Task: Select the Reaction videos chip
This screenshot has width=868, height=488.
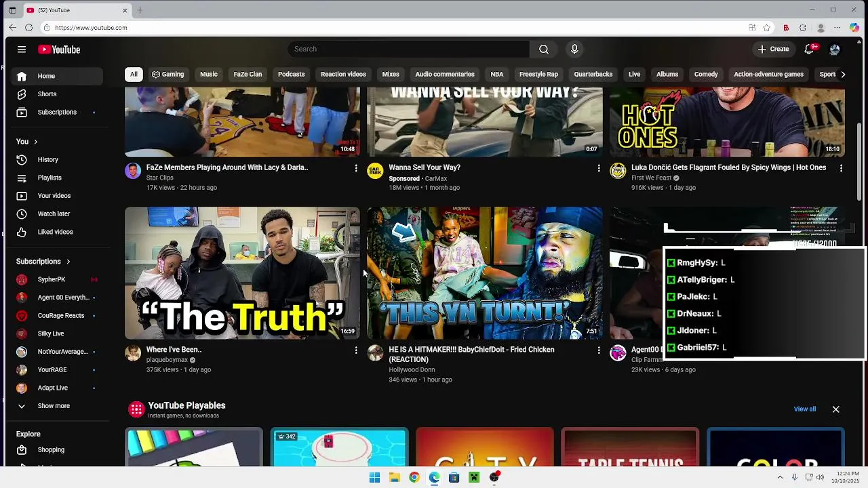Action: pyautogui.click(x=343, y=75)
